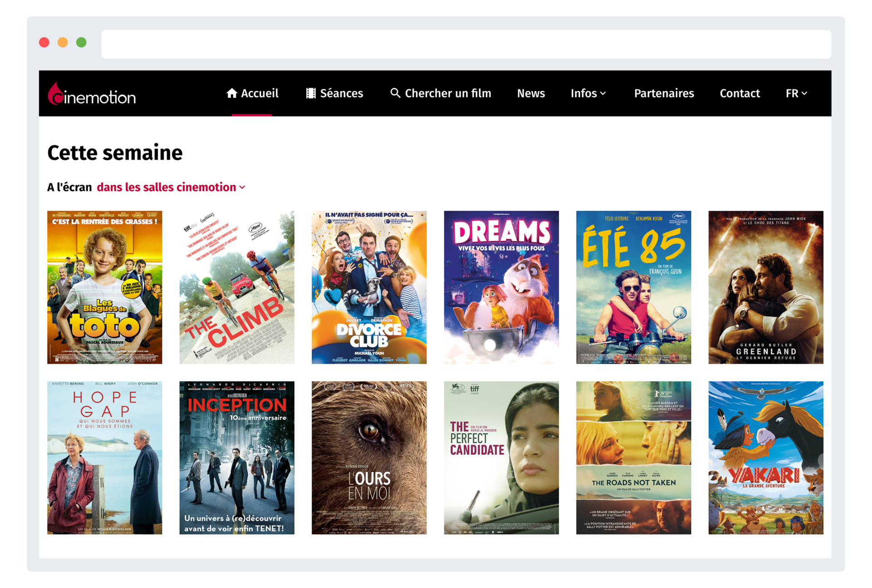Go to the Séances page
872x588 pixels.
(335, 93)
